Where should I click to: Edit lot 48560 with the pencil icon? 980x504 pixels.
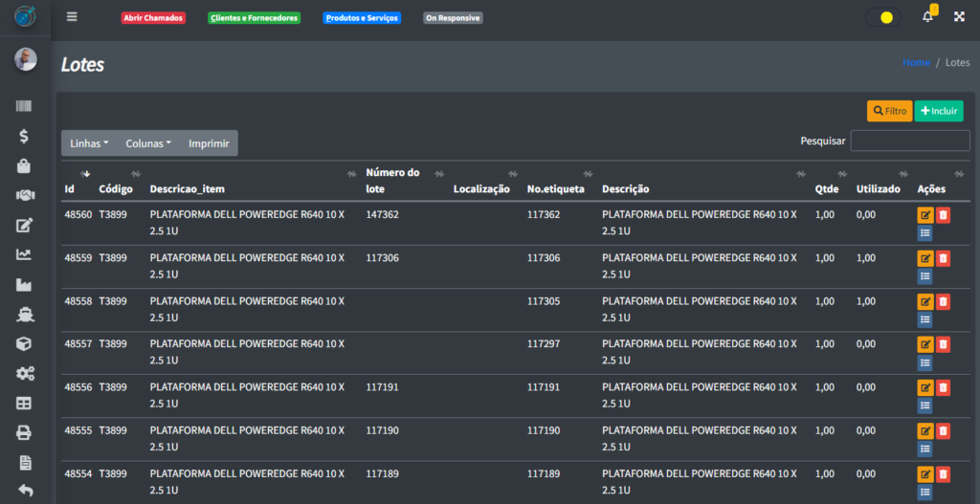(x=924, y=215)
